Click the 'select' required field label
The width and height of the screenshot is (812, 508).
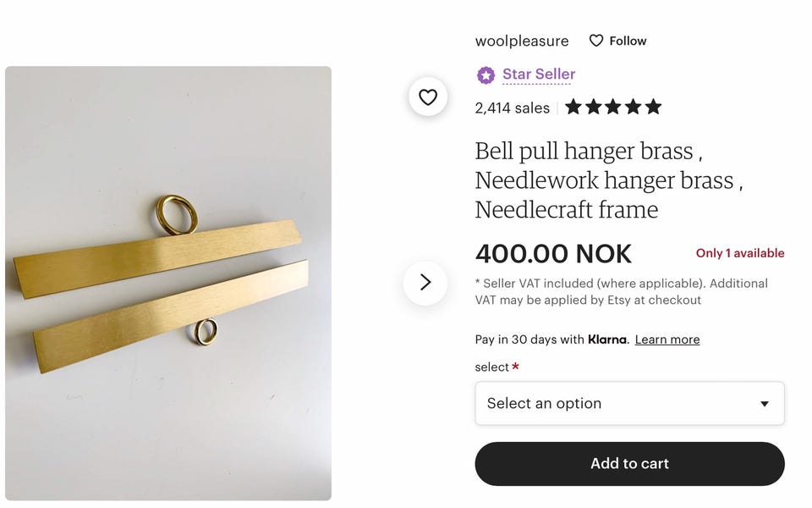tap(492, 367)
